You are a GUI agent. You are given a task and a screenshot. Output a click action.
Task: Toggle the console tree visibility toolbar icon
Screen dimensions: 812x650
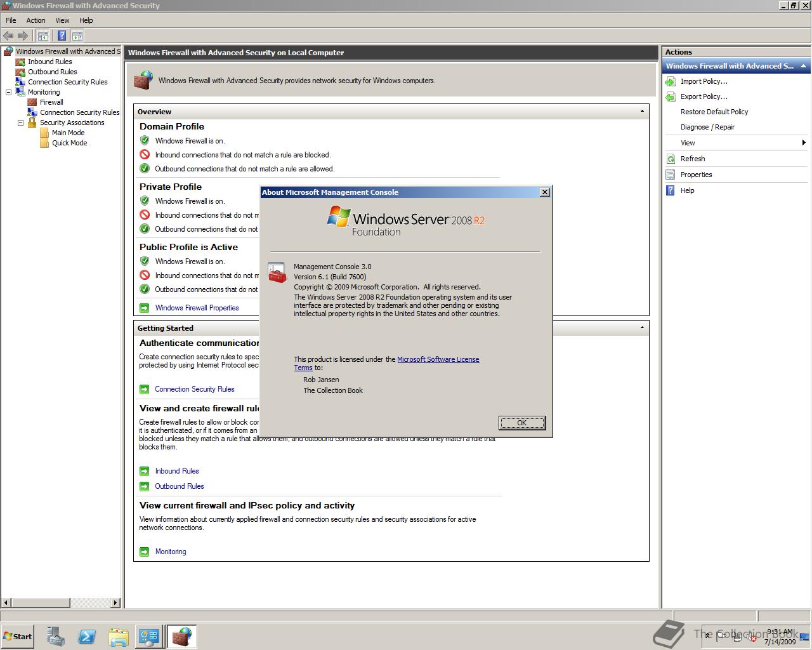pos(43,36)
